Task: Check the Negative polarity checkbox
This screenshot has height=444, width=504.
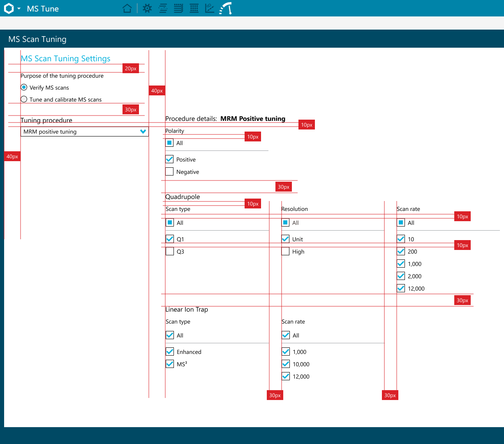Action: click(x=169, y=171)
